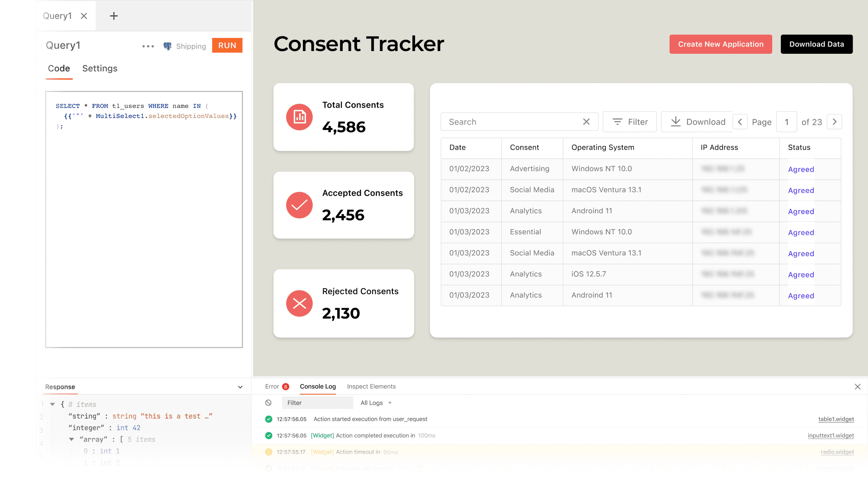Click the Create New Application button
The height and width of the screenshot is (488, 868).
(721, 44)
